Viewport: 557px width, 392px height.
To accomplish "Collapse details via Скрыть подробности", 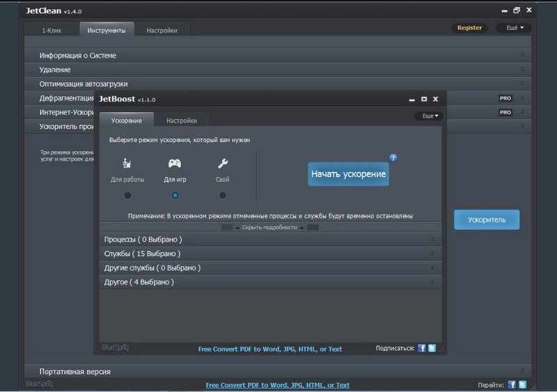I will pyautogui.click(x=269, y=228).
